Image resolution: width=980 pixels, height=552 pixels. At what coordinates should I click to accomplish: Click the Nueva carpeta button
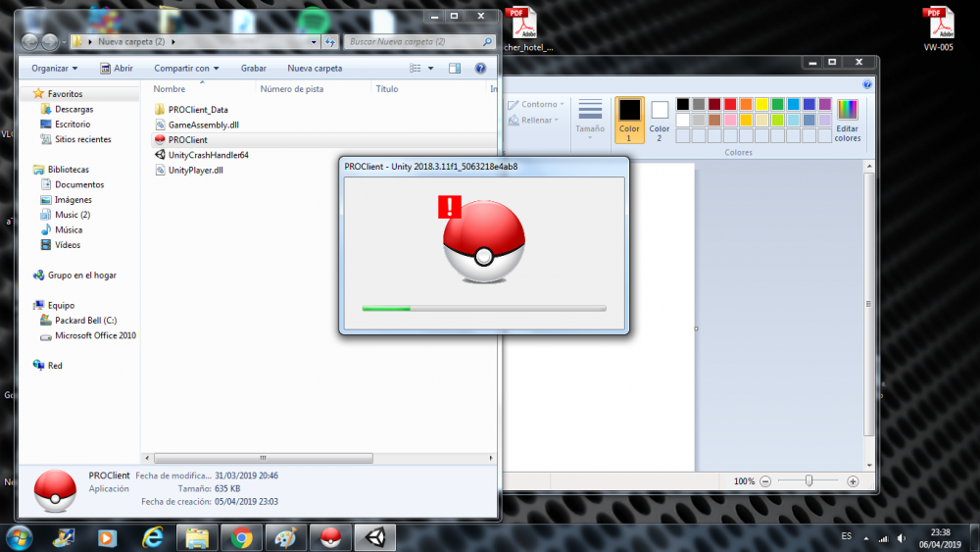pos(315,69)
